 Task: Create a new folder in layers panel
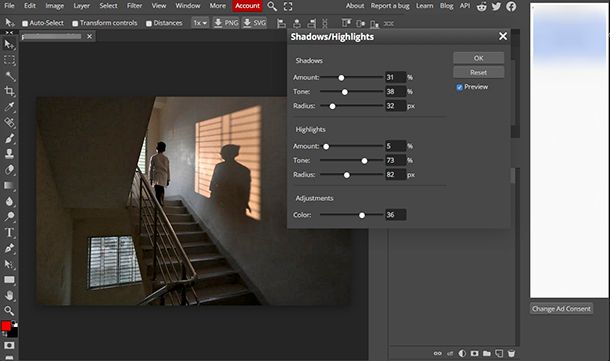coord(487,353)
